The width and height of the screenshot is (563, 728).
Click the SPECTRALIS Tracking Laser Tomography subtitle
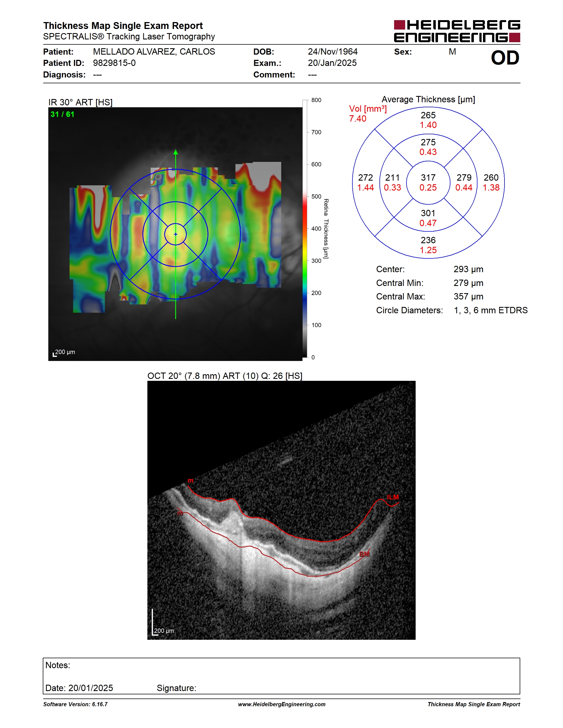129,36
